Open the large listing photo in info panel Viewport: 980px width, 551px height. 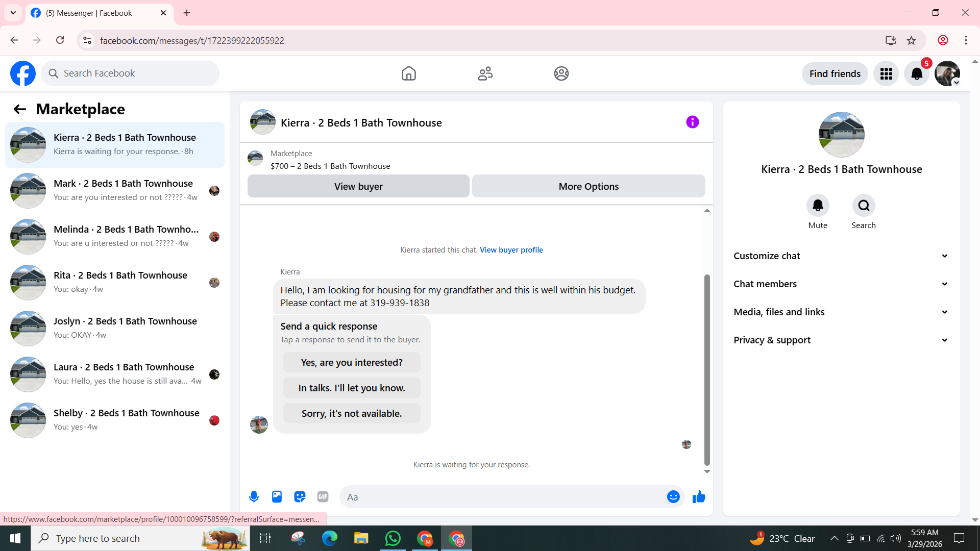tap(841, 135)
